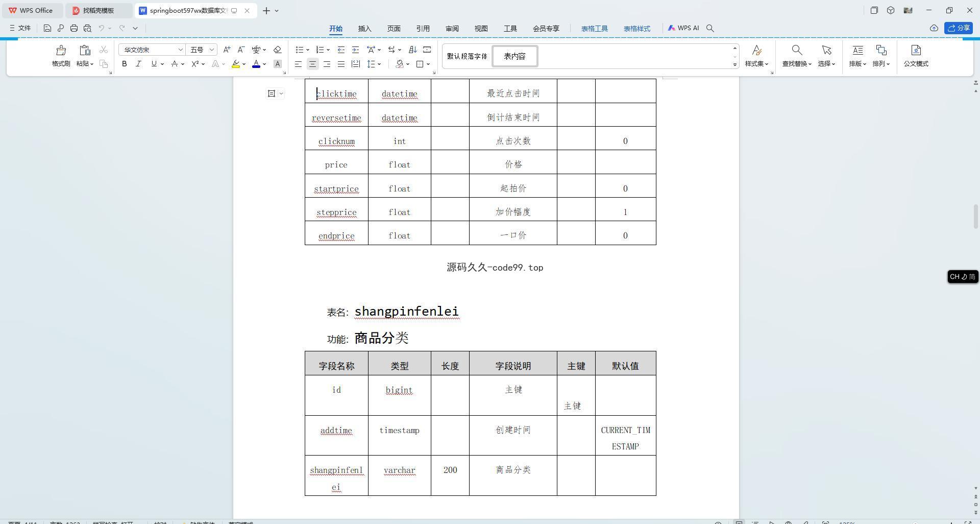Click the decrease indent icon
The width and height of the screenshot is (980, 524).
click(x=341, y=50)
